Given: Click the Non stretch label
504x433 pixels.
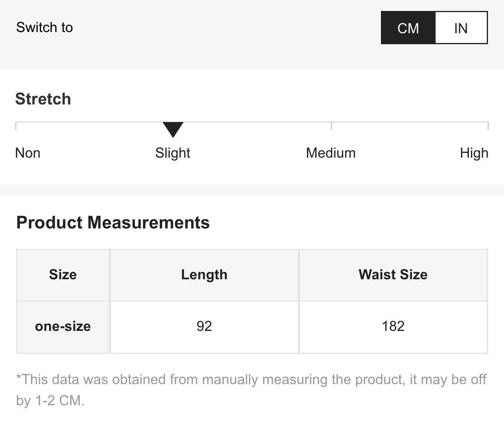Looking at the screenshot, I should click(28, 153).
